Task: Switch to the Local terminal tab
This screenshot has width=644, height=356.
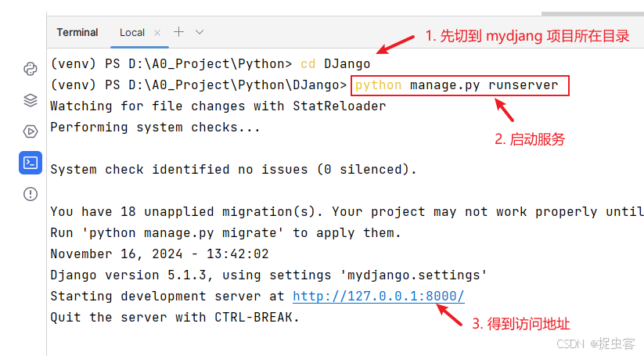Action: (x=132, y=33)
